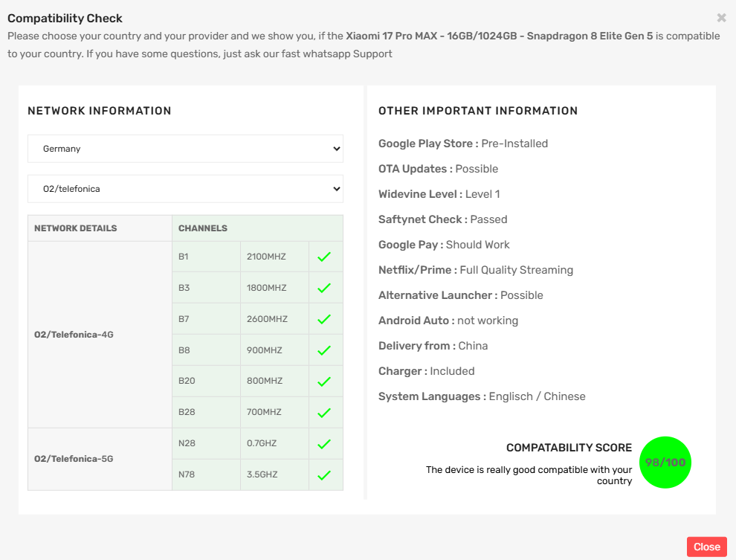Viewport: 736px width, 560px height.
Task: Click the checkmark for N28 0.7GHZ
Action: point(324,444)
